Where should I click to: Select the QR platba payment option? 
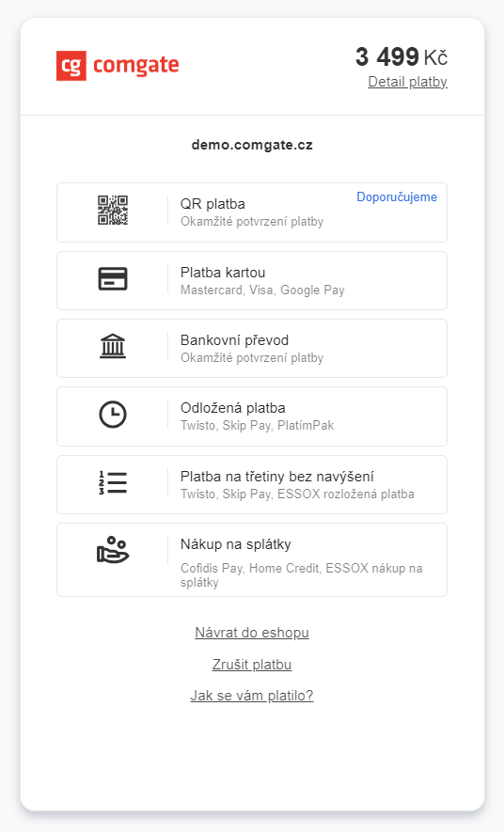point(252,212)
